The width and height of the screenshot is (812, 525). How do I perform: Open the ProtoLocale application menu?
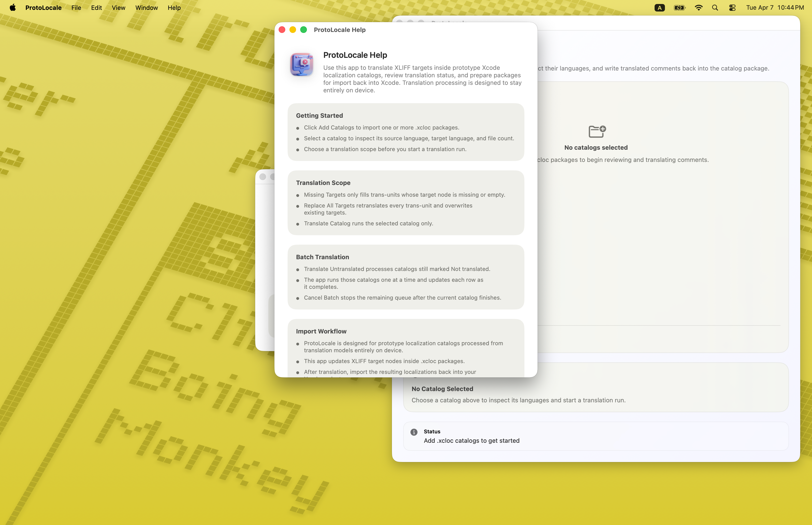[43, 8]
